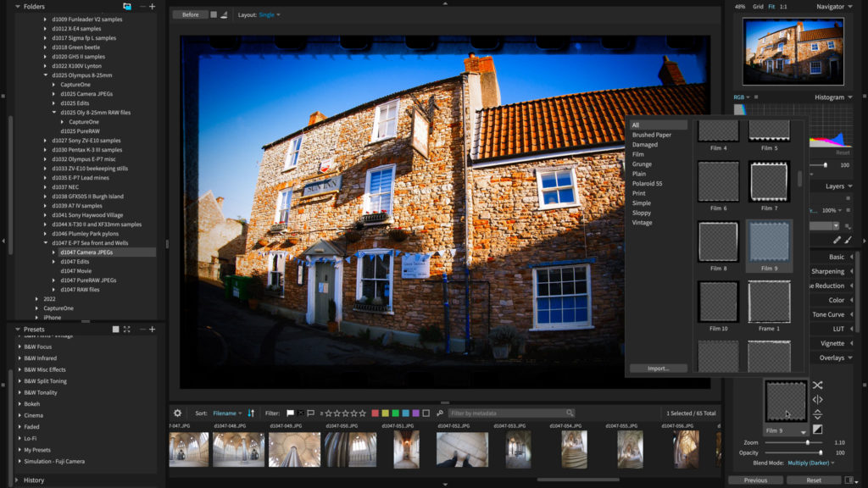
Task: Select the Damaged border category
Action: pyautogui.click(x=645, y=145)
